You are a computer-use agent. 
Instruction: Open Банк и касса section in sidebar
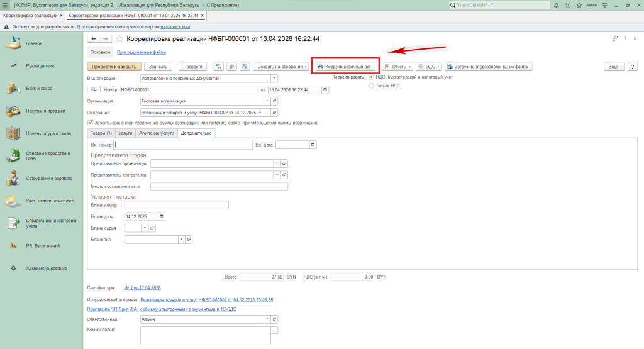pyautogui.click(x=39, y=88)
